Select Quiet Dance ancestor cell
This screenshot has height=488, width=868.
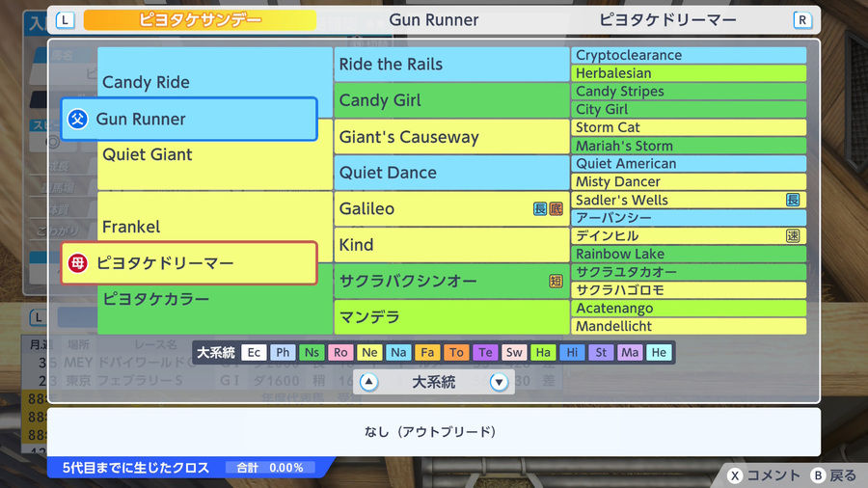451,173
